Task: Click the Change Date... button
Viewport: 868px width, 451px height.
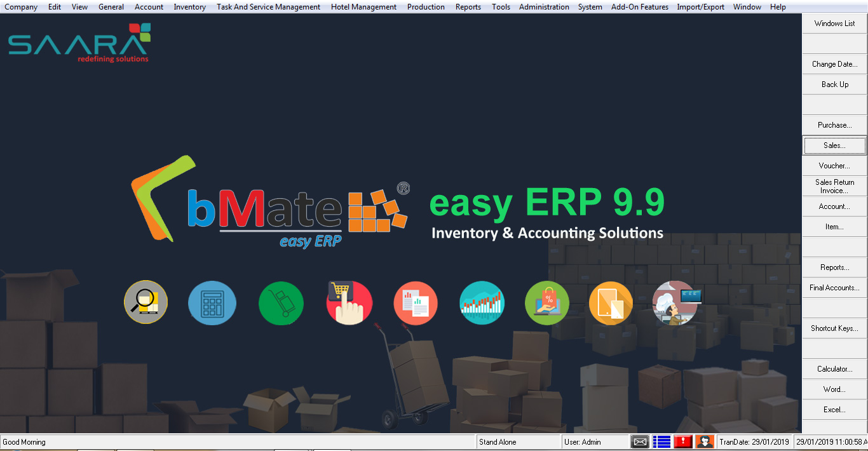Action: [834, 64]
